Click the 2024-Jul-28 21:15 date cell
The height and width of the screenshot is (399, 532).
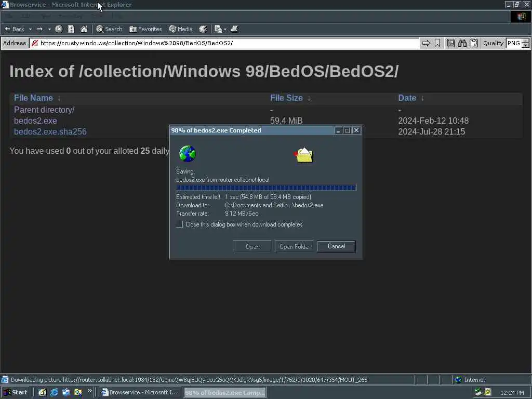pyautogui.click(x=432, y=131)
